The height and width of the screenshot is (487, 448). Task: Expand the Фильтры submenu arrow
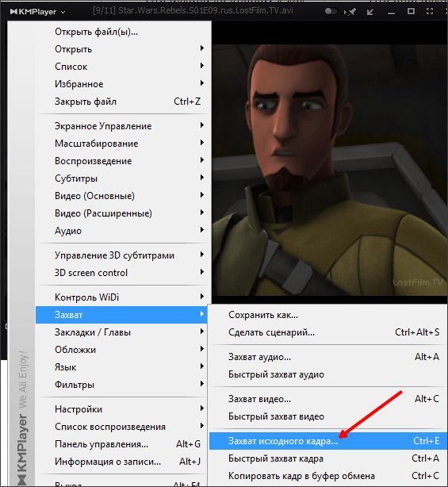[202, 384]
